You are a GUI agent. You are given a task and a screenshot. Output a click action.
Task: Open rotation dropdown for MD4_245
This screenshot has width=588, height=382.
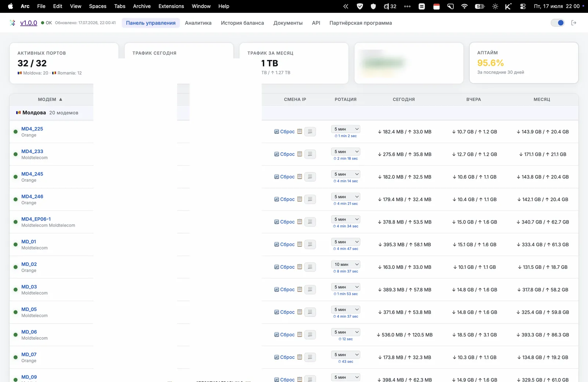(x=345, y=174)
